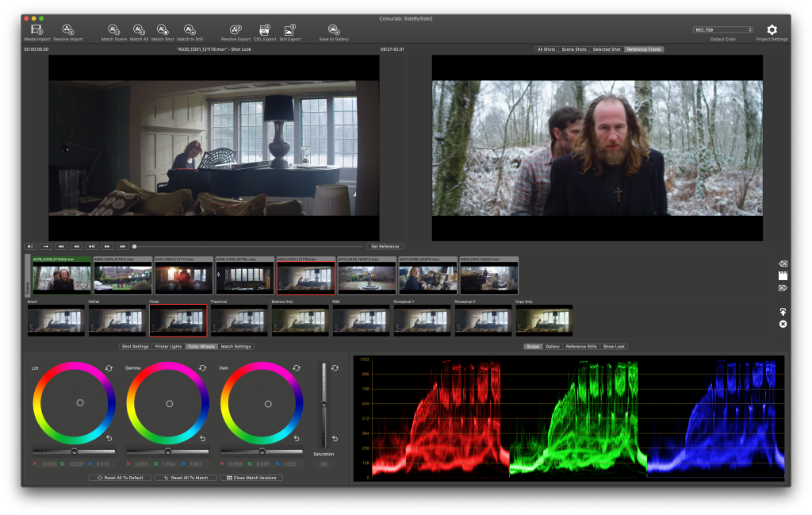Image resolution: width=812 pixels, height=515 pixels.
Task: Run Match Scene from the toolbar
Action: pos(113,29)
